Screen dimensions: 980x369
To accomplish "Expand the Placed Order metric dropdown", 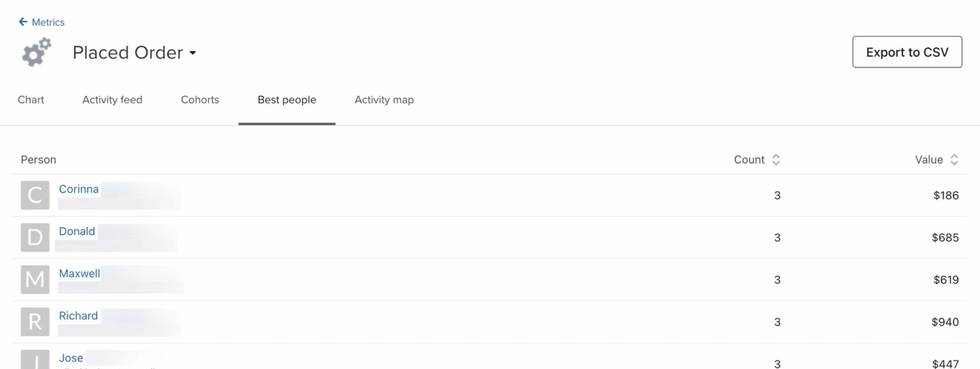I will 193,52.
